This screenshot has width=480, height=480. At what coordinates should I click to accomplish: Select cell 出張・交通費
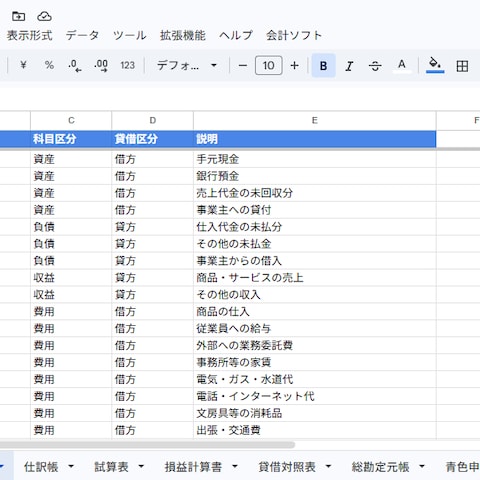click(315, 430)
